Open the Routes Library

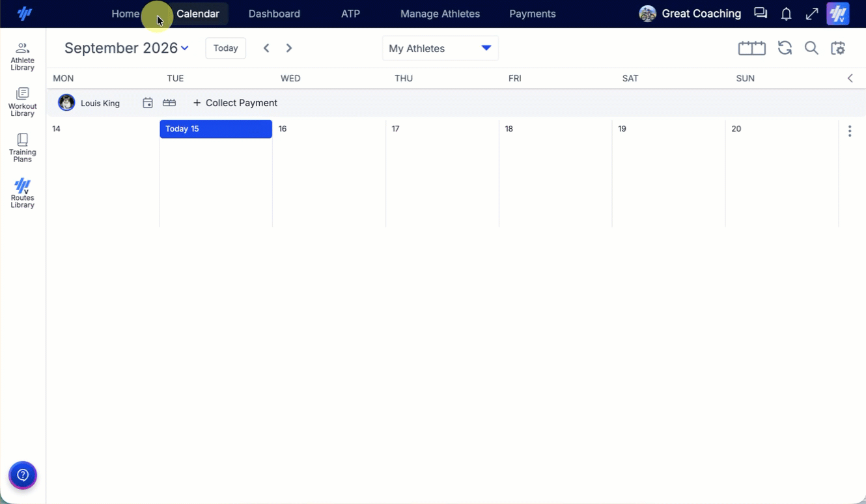coord(22,193)
